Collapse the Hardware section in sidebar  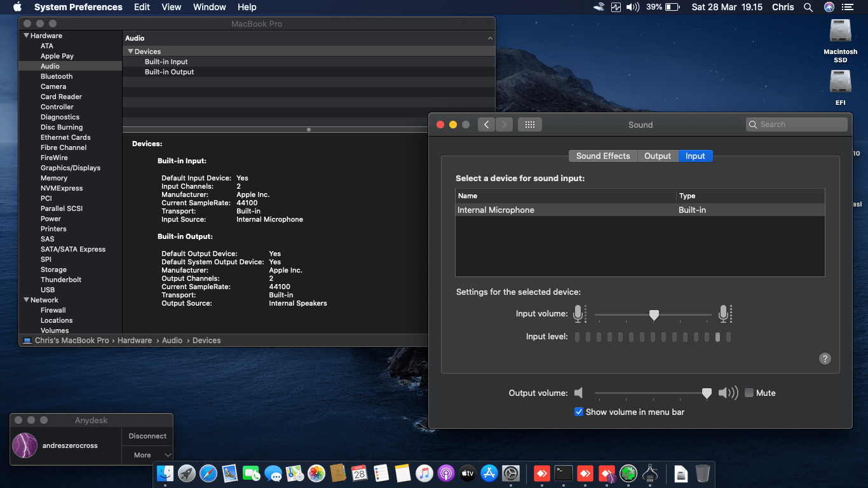pos(26,36)
